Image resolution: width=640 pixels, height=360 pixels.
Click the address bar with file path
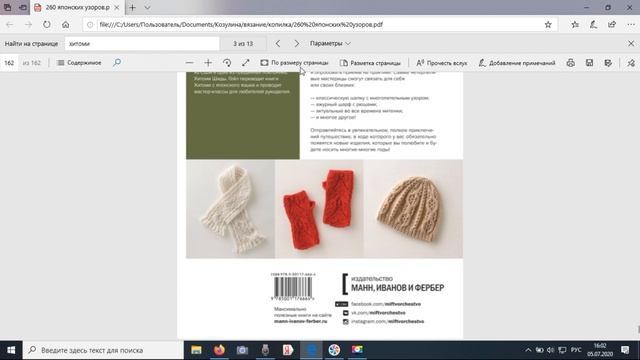(x=320, y=24)
